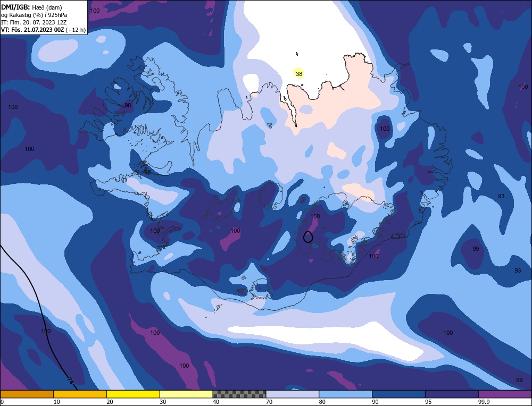
Task: Click the purple above-99.9 legend swatch
Action: click(505, 394)
